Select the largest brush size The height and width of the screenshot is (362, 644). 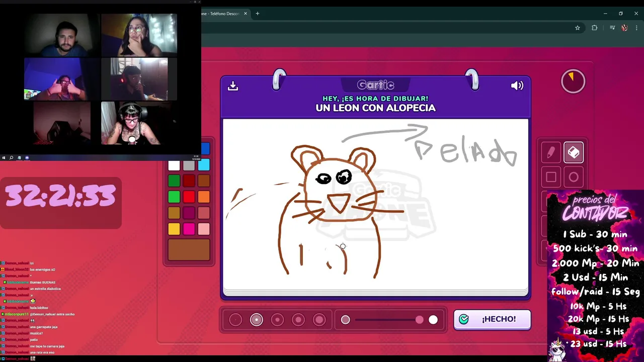tap(319, 320)
